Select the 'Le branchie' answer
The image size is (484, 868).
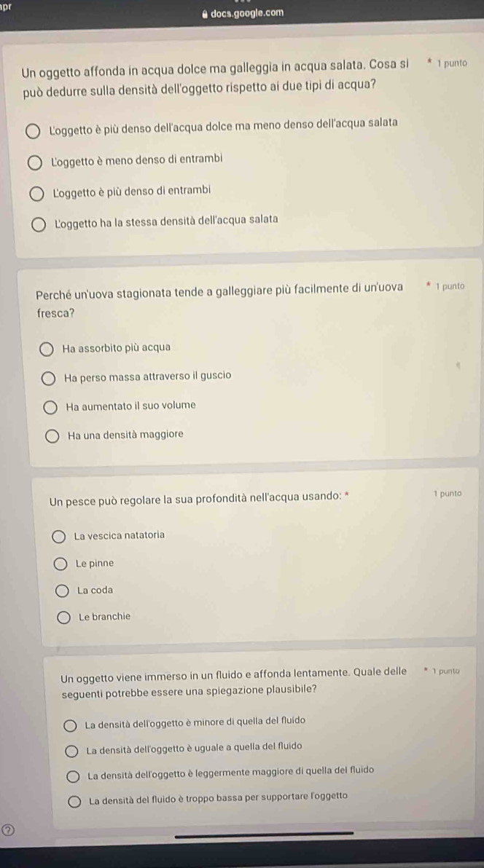pyautogui.click(x=65, y=618)
